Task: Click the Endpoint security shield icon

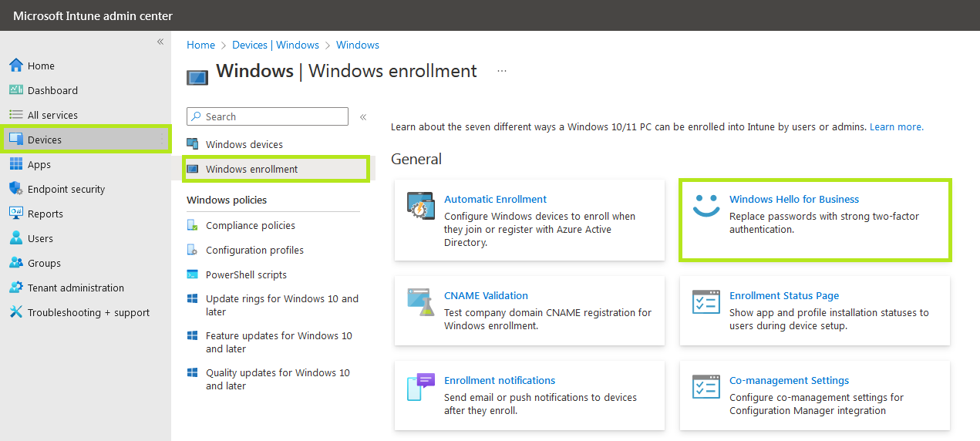Action: coord(16,189)
